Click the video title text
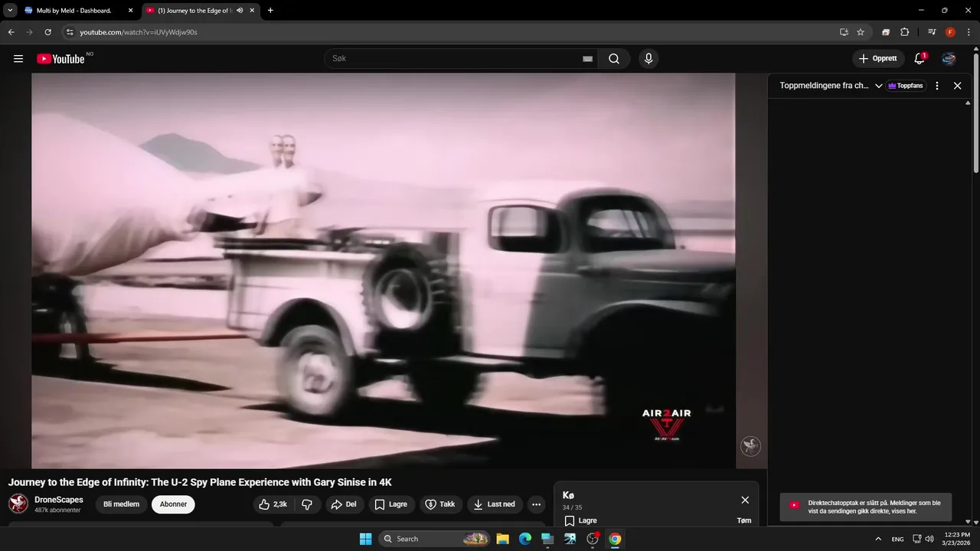Image resolution: width=980 pixels, height=551 pixels. [200, 482]
